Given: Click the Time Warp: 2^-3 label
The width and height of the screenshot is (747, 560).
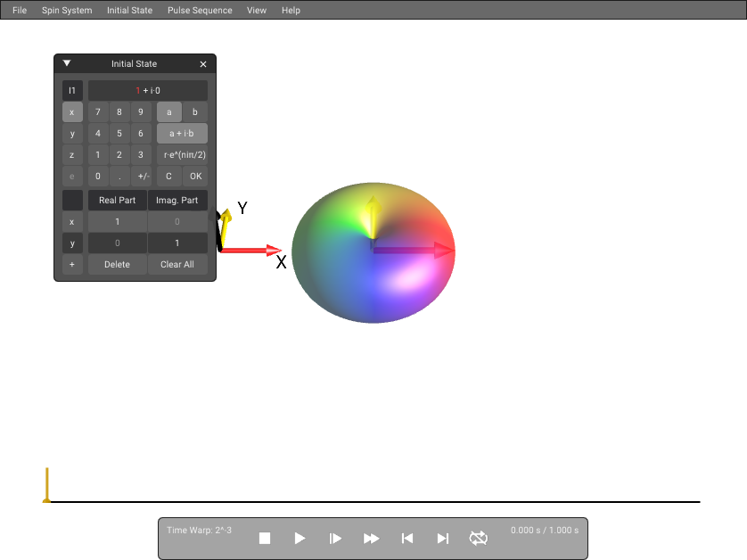Looking at the screenshot, I should point(199,530).
